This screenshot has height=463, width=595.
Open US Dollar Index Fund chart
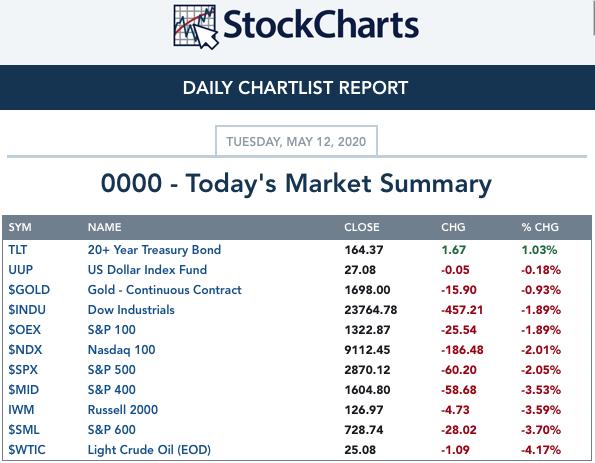147,270
